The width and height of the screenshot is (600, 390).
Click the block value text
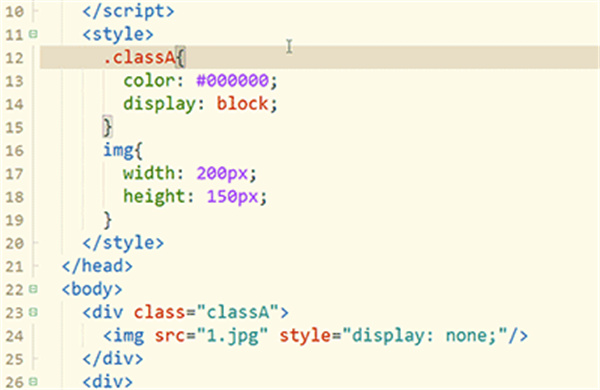pos(242,104)
